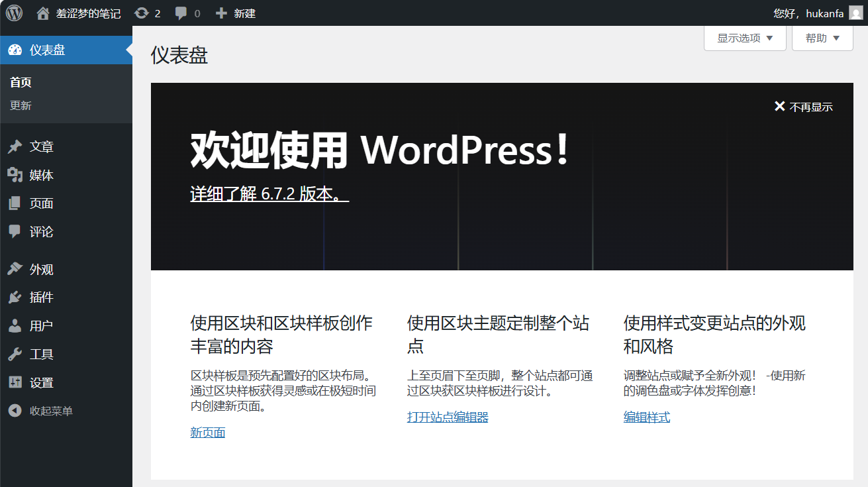Click the 页面 pages icon

15,203
